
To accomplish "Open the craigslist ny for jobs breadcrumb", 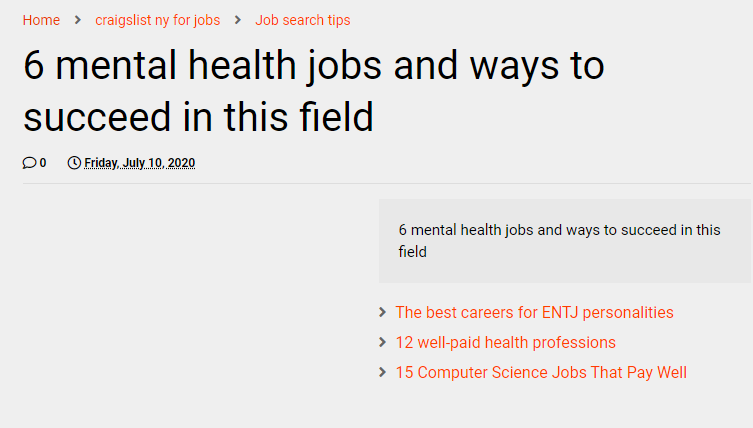I will 158,20.
